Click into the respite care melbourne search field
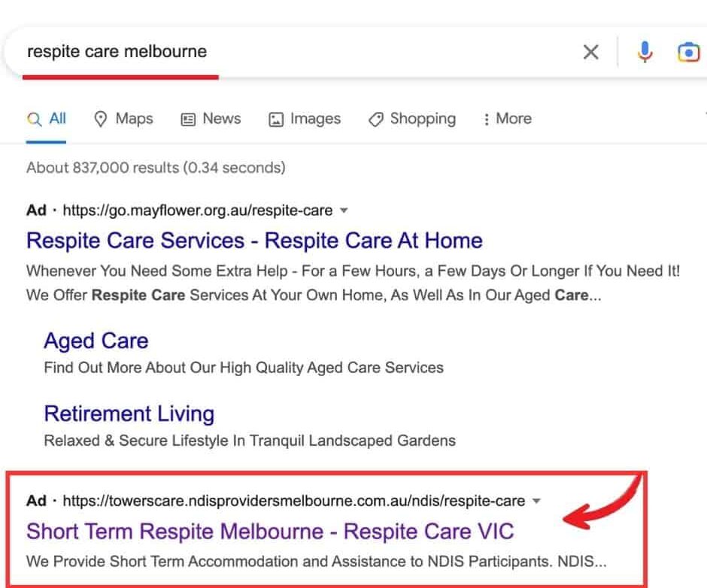 pyautogui.click(x=301, y=52)
